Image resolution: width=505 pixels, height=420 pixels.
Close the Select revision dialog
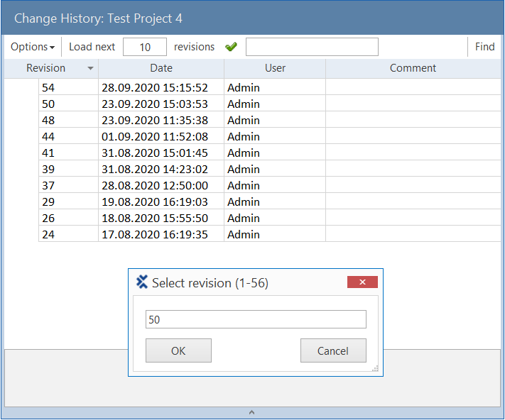(x=362, y=282)
